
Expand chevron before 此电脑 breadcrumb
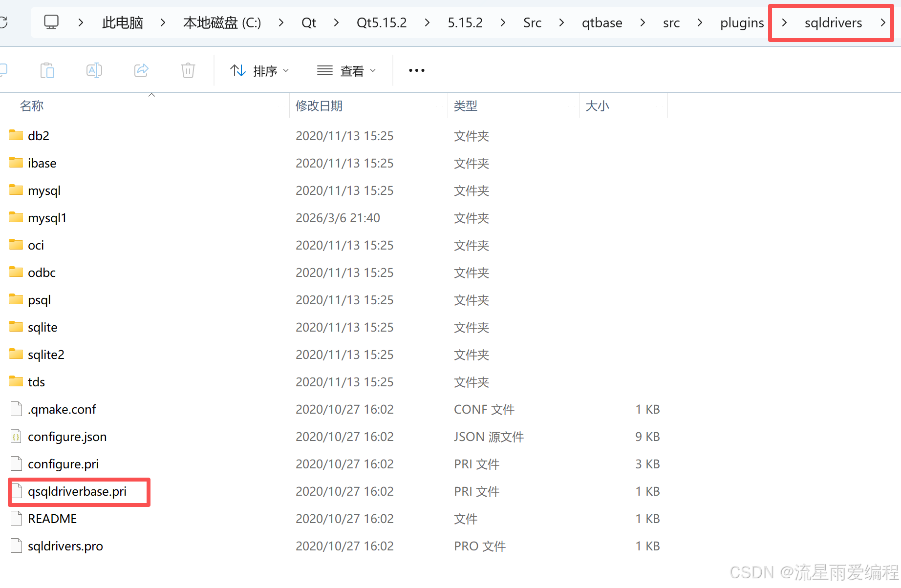click(x=81, y=22)
